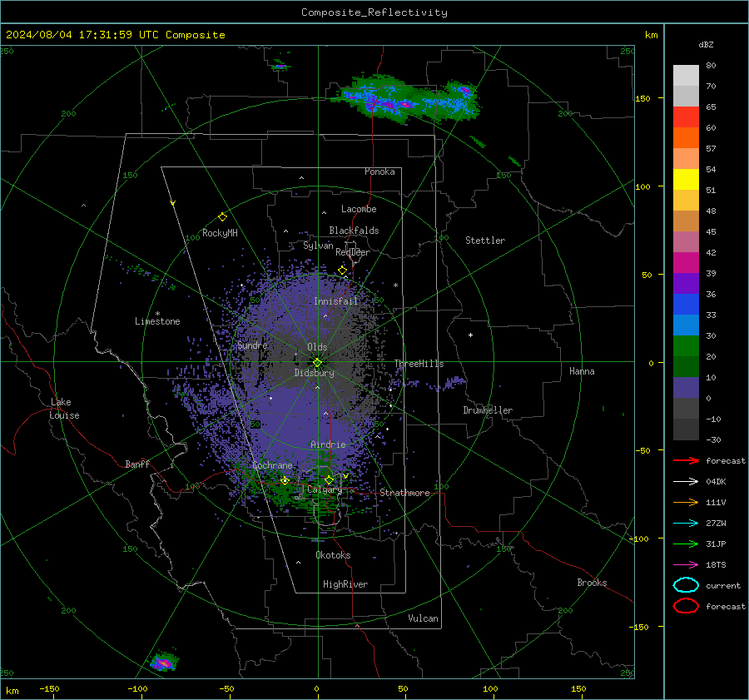749x700 pixels.
Task: Click the yellow radar site marker at Olds
Action: click(x=317, y=363)
